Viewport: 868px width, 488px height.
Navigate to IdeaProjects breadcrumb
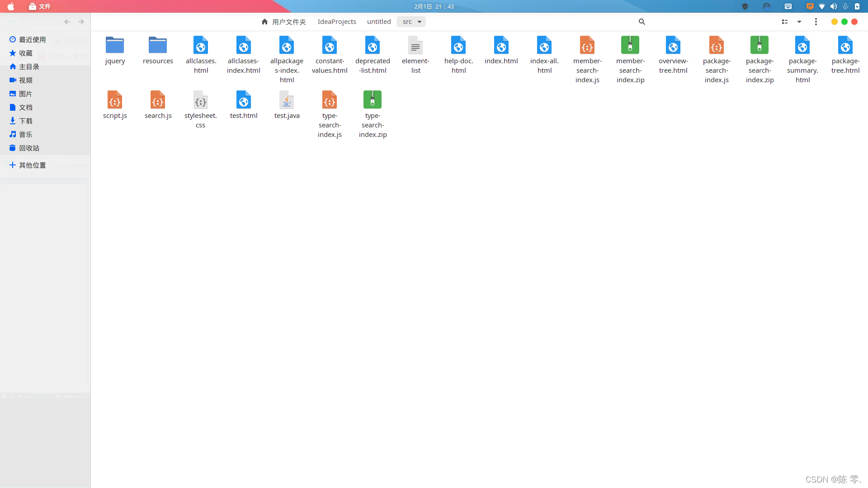337,22
